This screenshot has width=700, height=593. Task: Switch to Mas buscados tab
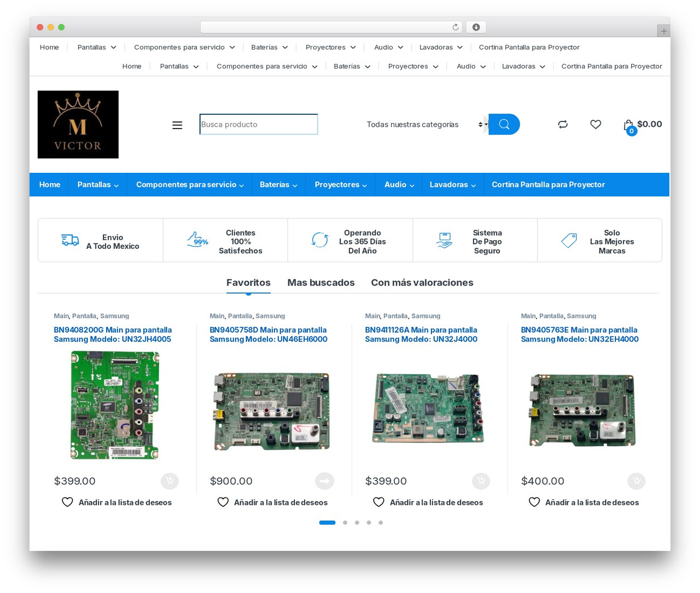(x=321, y=282)
